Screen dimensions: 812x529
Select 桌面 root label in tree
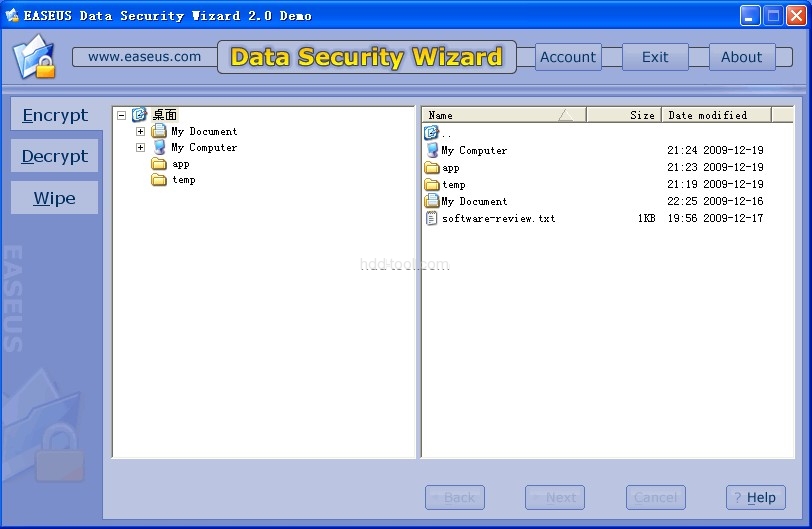coord(165,114)
